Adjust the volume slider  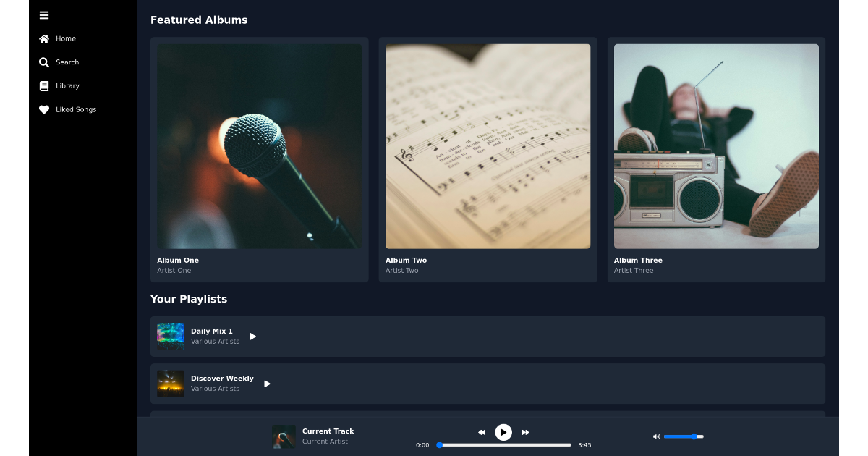[x=684, y=436]
